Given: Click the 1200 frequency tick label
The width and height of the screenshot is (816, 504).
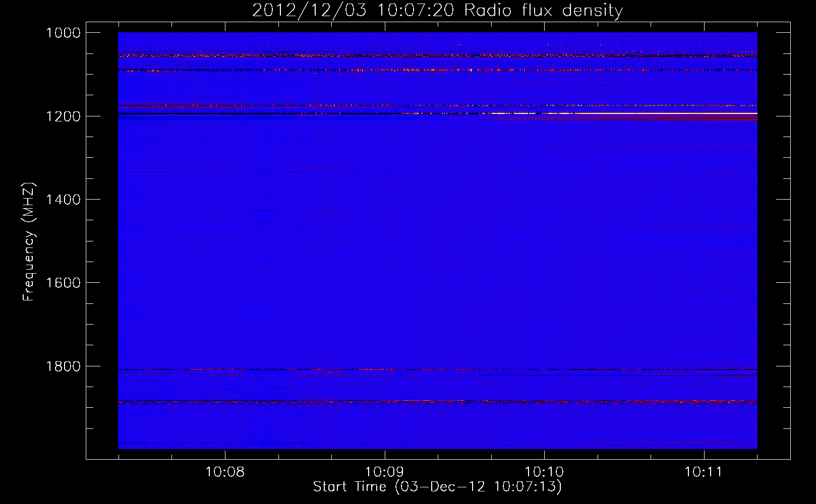Looking at the screenshot, I should [x=63, y=116].
